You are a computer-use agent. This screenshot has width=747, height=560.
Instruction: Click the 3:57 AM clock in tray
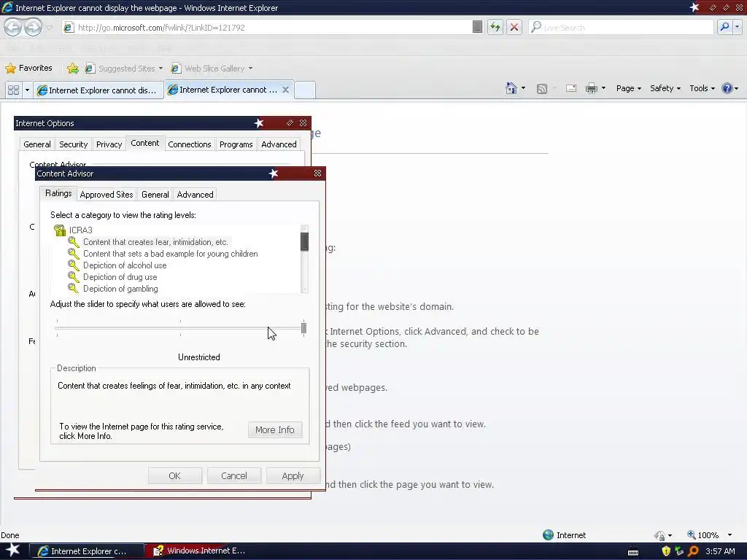(720, 551)
